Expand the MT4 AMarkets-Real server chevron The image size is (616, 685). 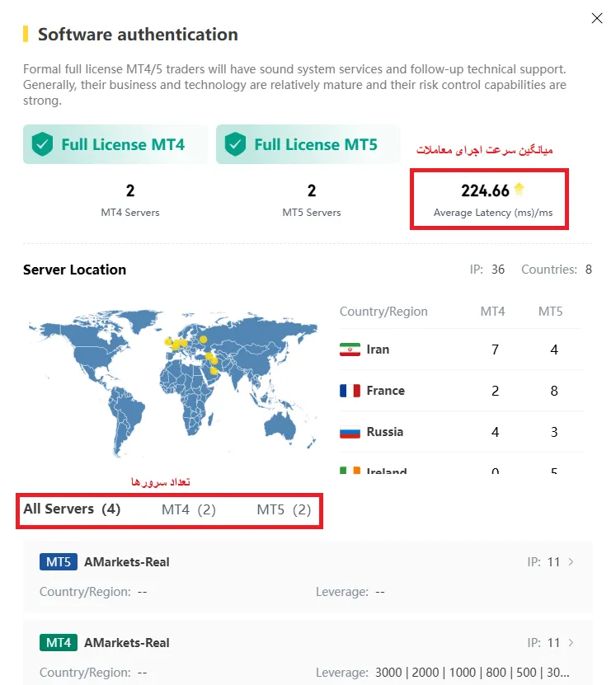click(572, 643)
